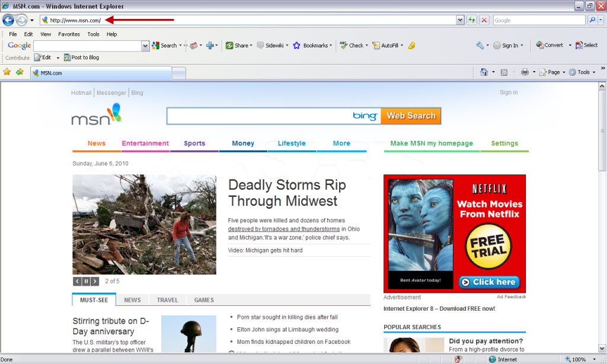Open the View menu
Image resolution: width=607 pixels, height=364 pixels.
45,34
